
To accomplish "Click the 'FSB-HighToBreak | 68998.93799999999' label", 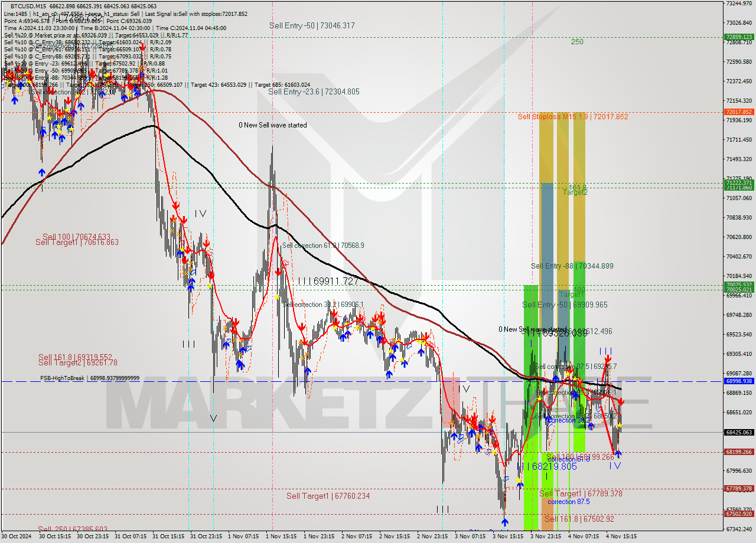I will (90, 378).
